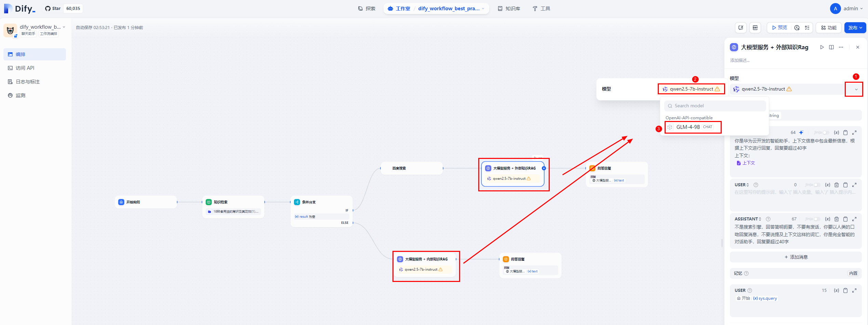Screen dimensions: 868x325
Task: Select the 条件分支 condition branch node
Action: [x=321, y=211]
